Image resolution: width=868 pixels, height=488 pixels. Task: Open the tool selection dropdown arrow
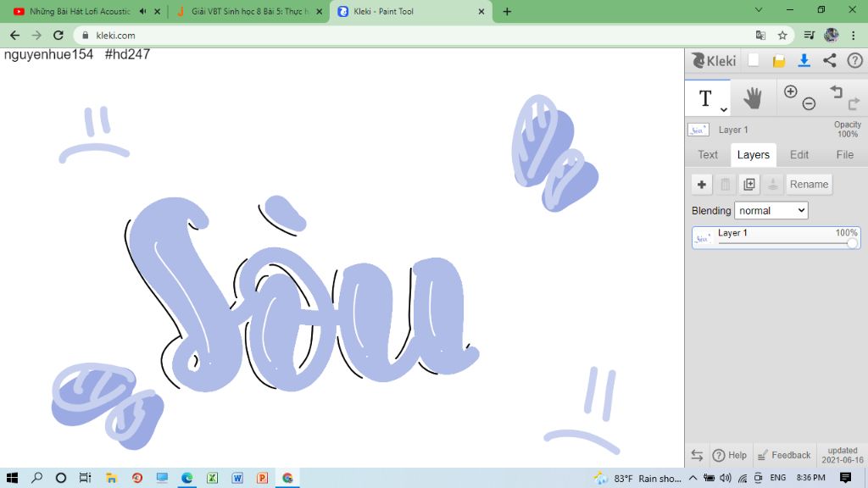(724, 109)
